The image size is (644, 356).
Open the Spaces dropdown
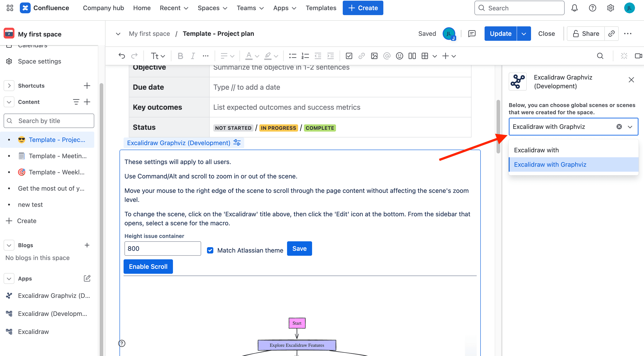(x=212, y=8)
